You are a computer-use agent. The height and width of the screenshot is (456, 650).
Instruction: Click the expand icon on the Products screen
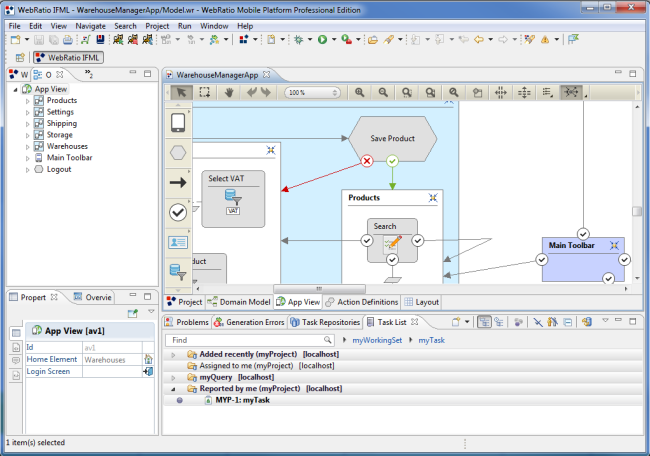pyautogui.click(x=433, y=198)
